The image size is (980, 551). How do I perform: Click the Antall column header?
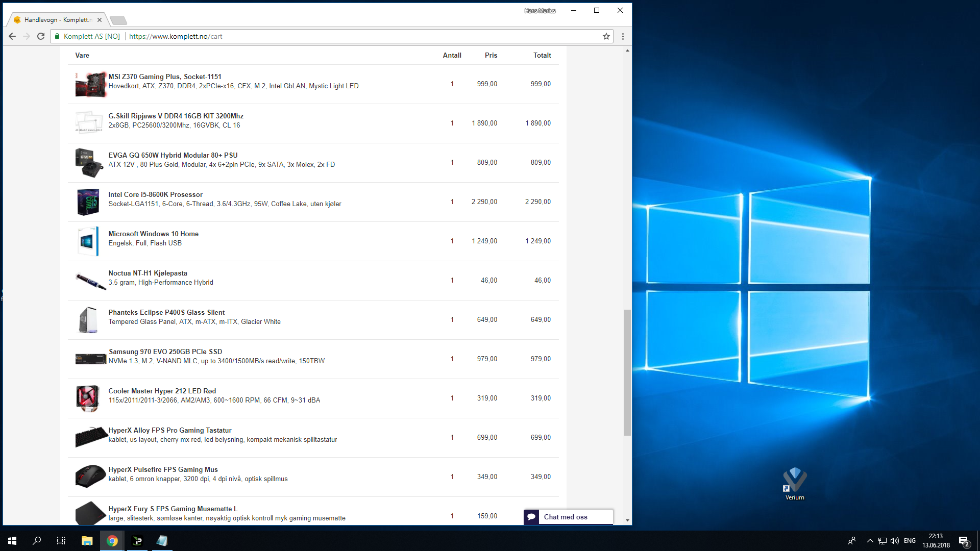[x=452, y=55]
